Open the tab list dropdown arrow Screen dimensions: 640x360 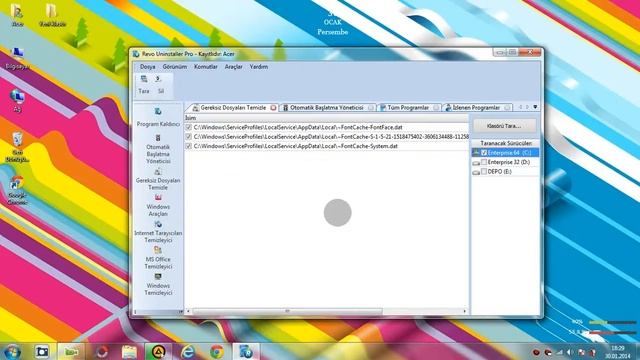[535, 107]
